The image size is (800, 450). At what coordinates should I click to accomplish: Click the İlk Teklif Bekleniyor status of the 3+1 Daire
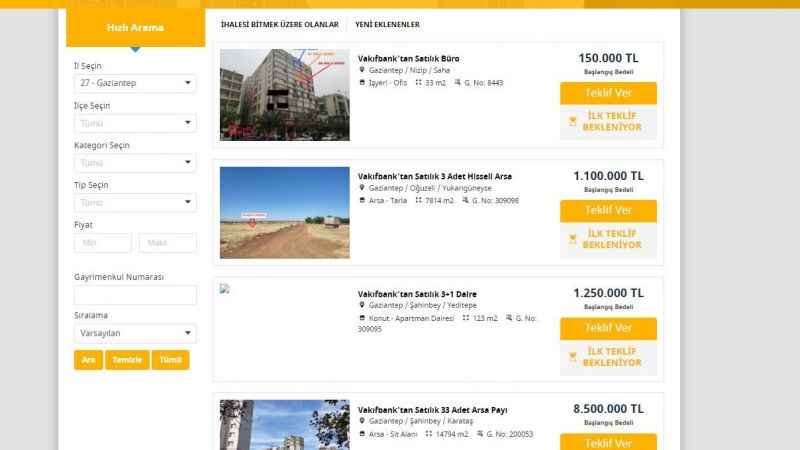click(608, 357)
